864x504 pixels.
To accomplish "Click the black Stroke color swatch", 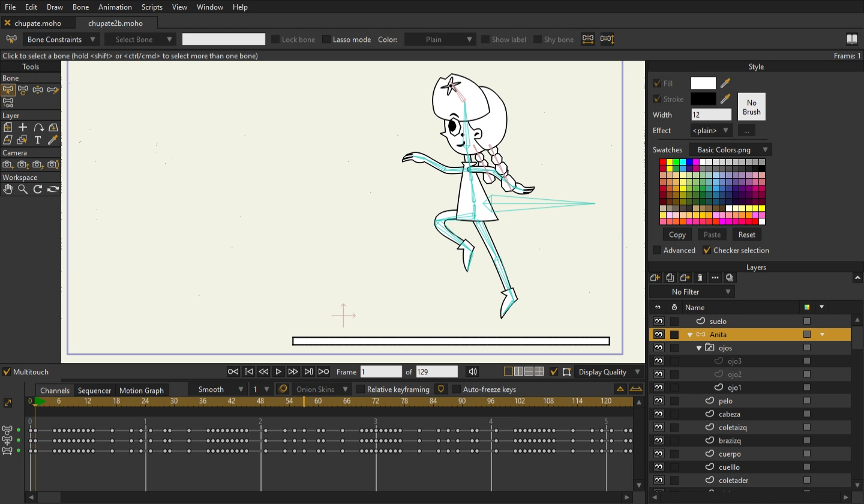I will 703,99.
